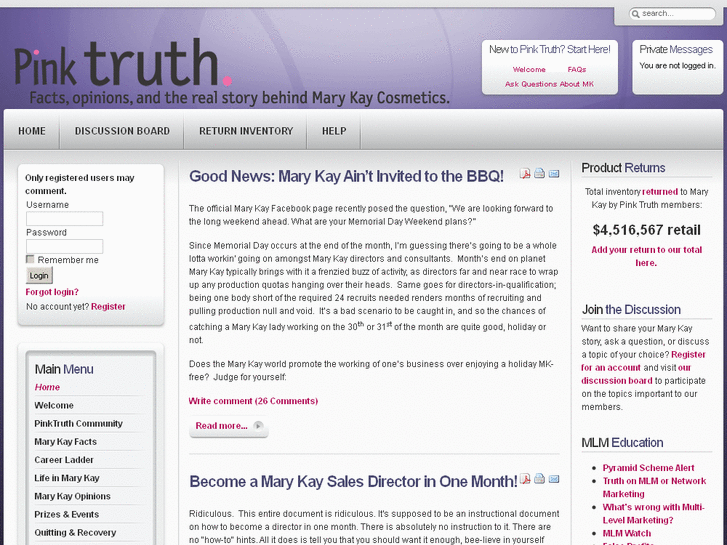Click our discussion board link
727x545 pixels.
coord(636,374)
